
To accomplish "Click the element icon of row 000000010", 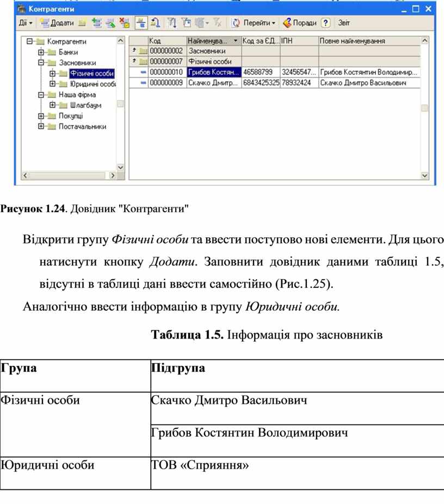I will pos(143,72).
